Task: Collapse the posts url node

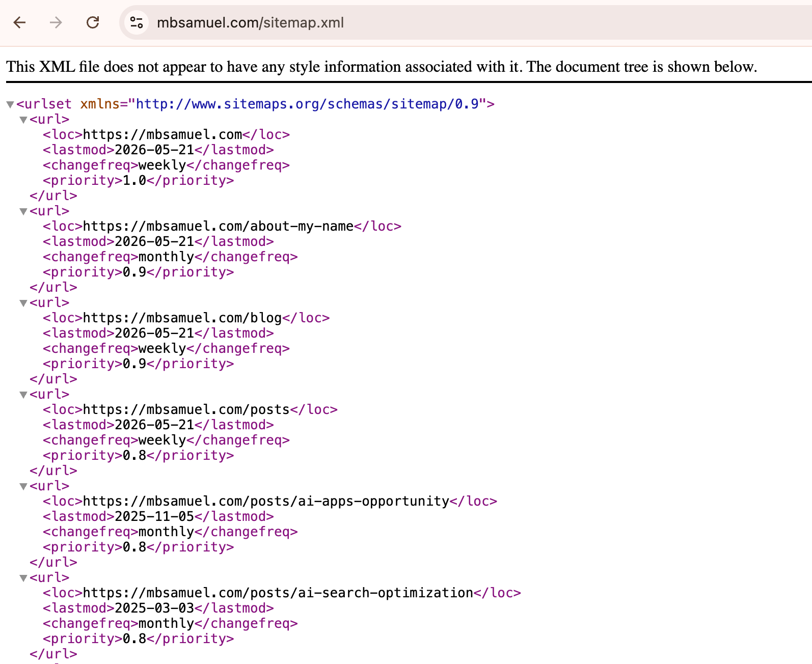Action: click(23, 395)
